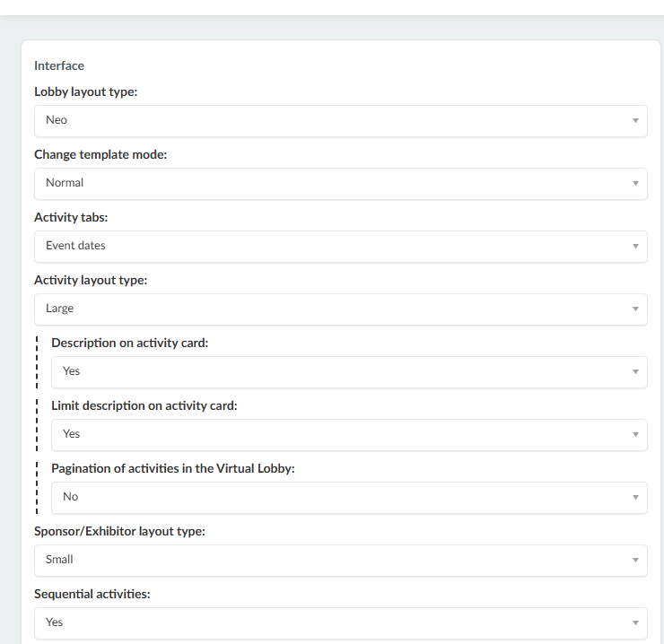This screenshot has width=664, height=644.
Task: Open the Sequential activities dropdown
Action: (340, 622)
